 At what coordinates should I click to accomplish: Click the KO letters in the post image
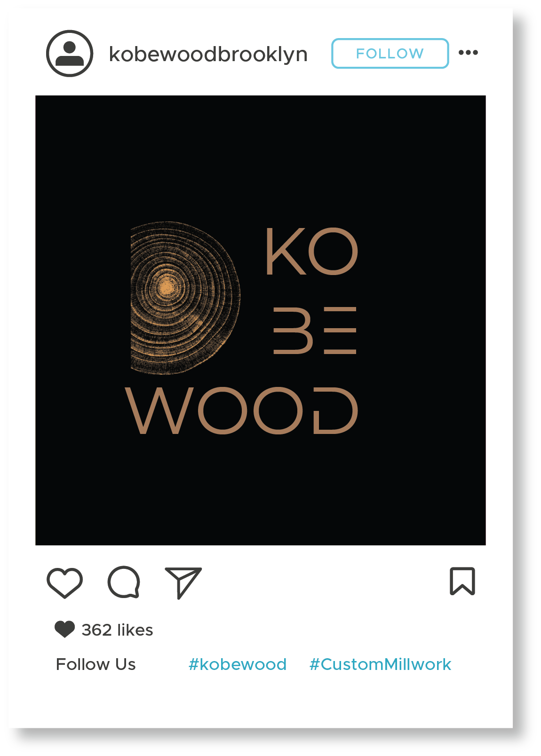coord(312,252)
